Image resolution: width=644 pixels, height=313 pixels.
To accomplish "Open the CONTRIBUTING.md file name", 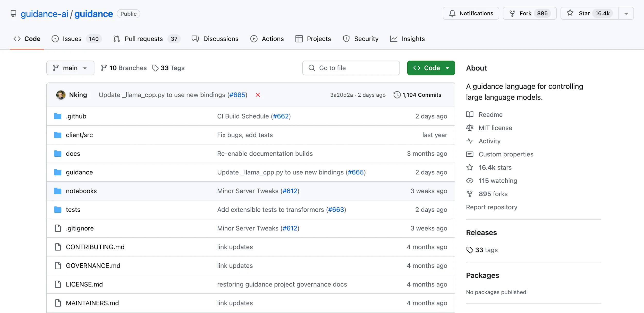I will (95, 247).
